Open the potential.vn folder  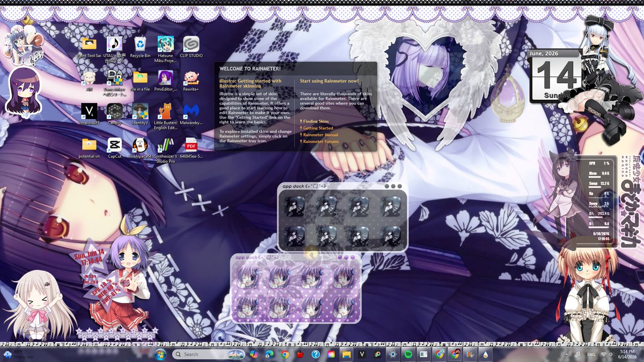pos(89,148)
